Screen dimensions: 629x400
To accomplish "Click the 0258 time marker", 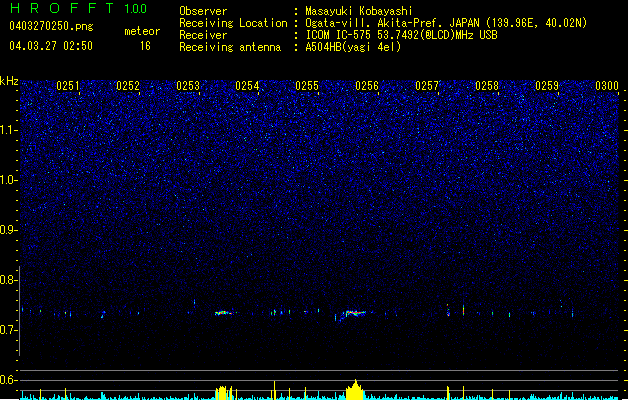I will point(487,86).
